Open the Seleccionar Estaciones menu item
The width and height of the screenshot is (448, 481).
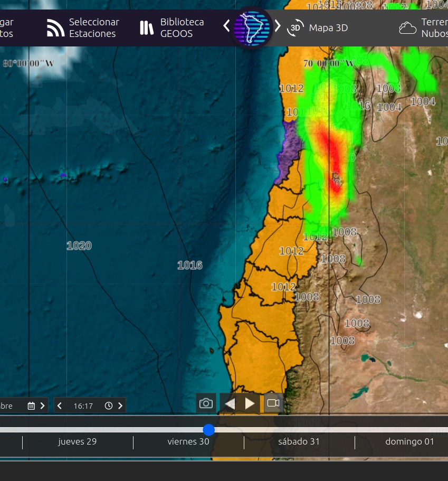pos(93,28)
